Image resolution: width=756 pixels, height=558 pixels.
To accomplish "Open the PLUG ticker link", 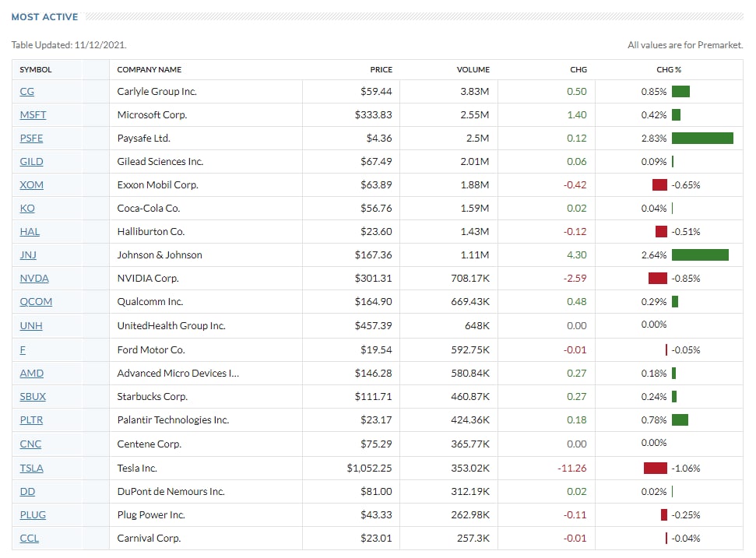I will (33, 515).
